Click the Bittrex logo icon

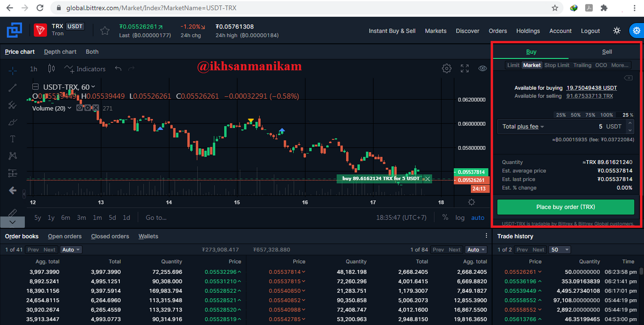[14, 31]
